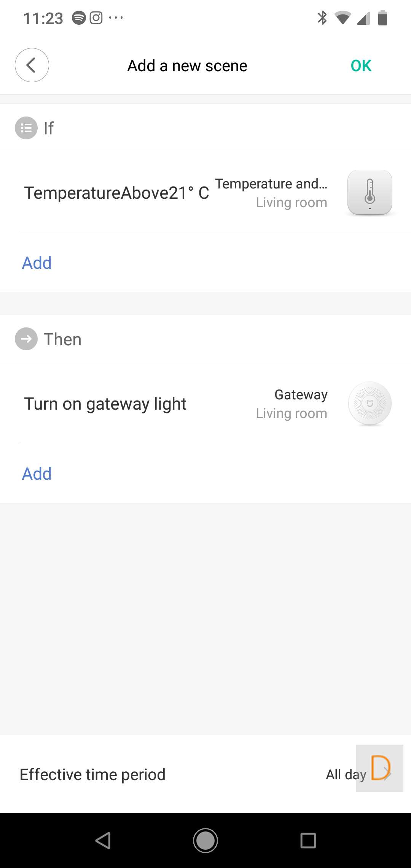Tap the If conditions list icon

pos(26,128)
